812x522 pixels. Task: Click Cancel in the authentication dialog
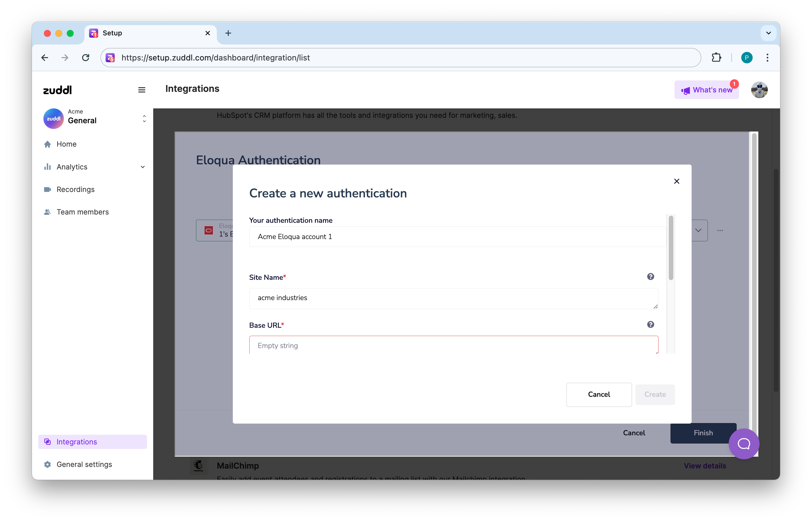(x=599, y=394)
